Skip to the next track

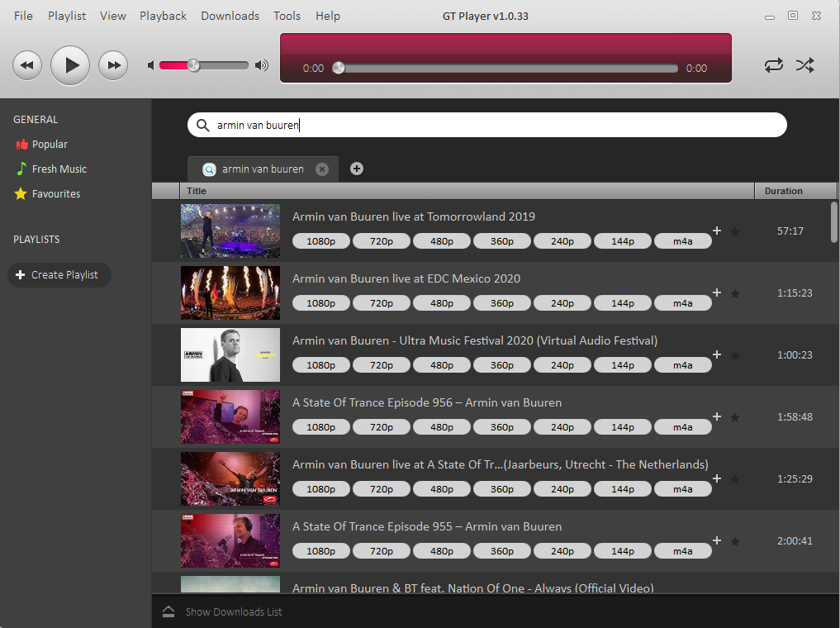[113, 65]
